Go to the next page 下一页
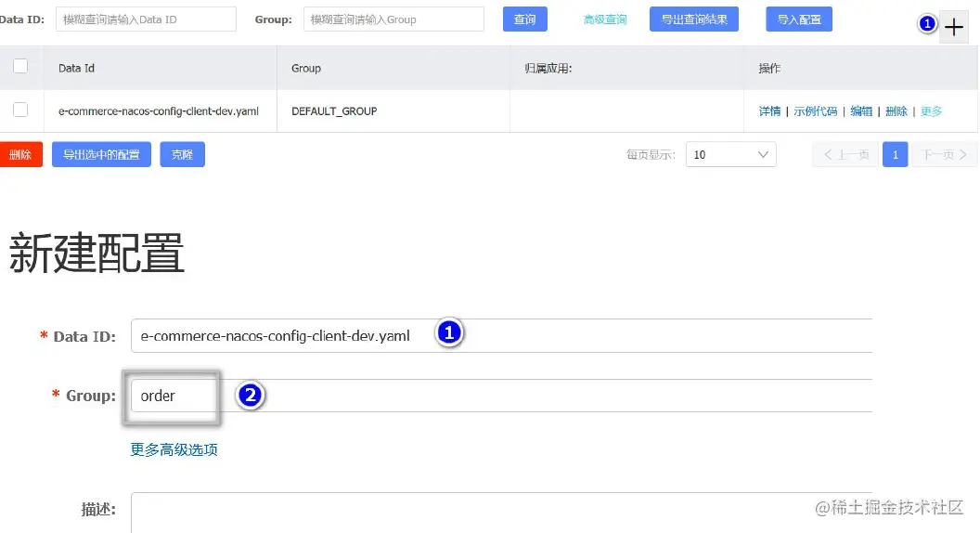The height and width of the screenshot is (533, 980). 945,154
